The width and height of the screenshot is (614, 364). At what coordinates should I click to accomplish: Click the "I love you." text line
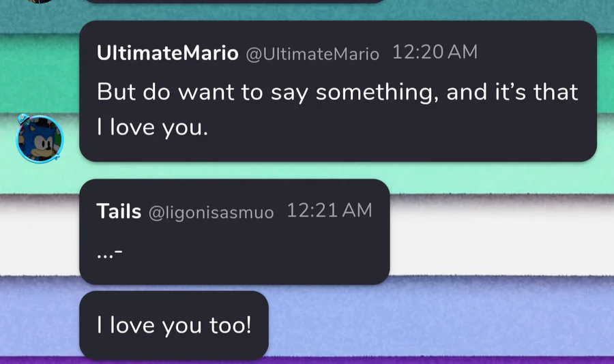152,127
